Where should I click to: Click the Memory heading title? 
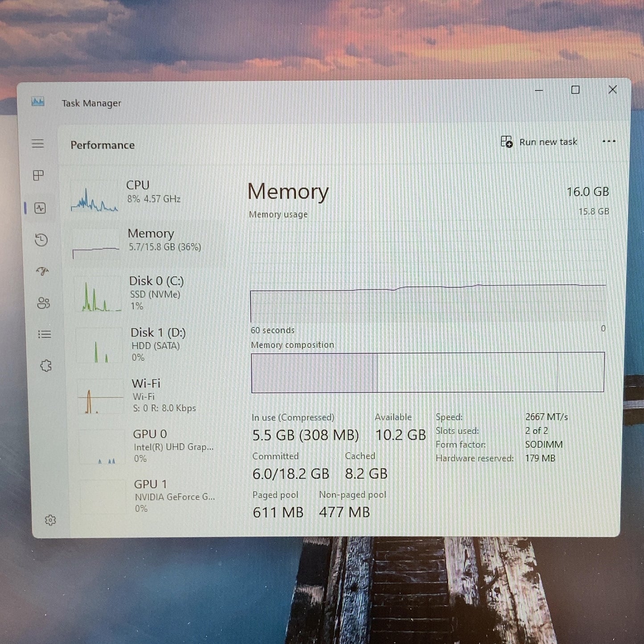[288, 192]
